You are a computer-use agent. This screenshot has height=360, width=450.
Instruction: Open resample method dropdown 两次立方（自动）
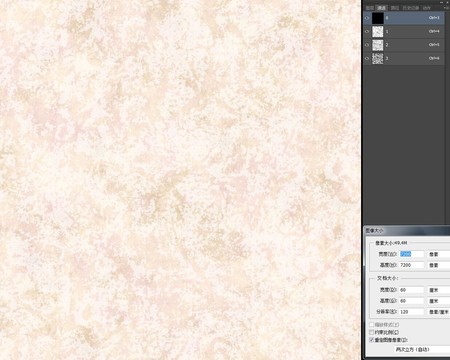(x=422, y=349)
